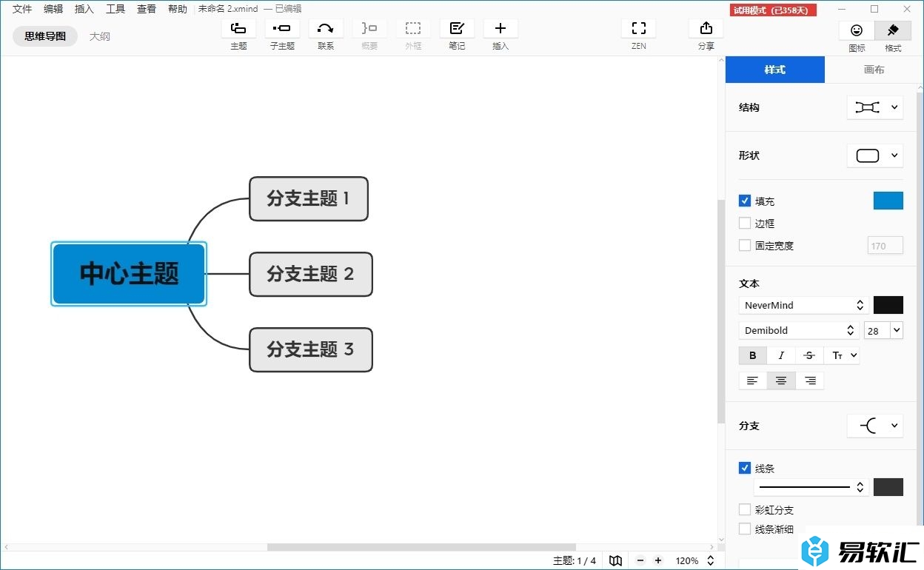Click the 外框 boundary icon

pyautogui.click(x=413, y=29)
